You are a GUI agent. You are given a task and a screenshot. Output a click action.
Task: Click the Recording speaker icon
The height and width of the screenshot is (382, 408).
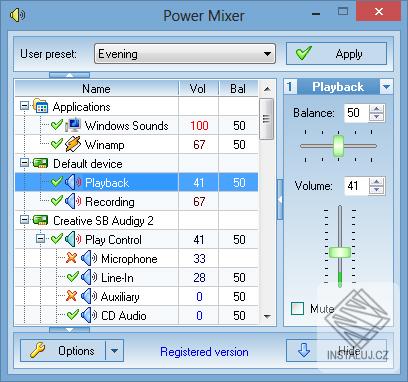(x=73, y=201)
